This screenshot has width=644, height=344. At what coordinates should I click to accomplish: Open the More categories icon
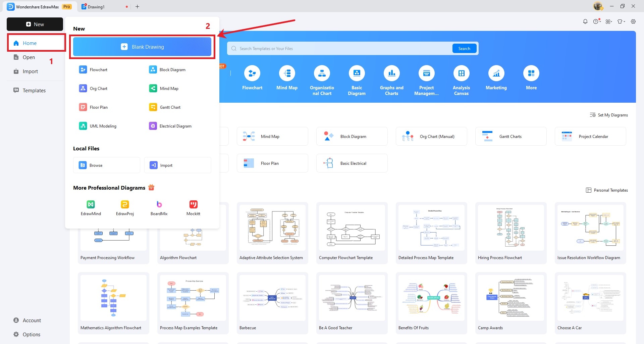pyautogui.click(x=531, y=73)
